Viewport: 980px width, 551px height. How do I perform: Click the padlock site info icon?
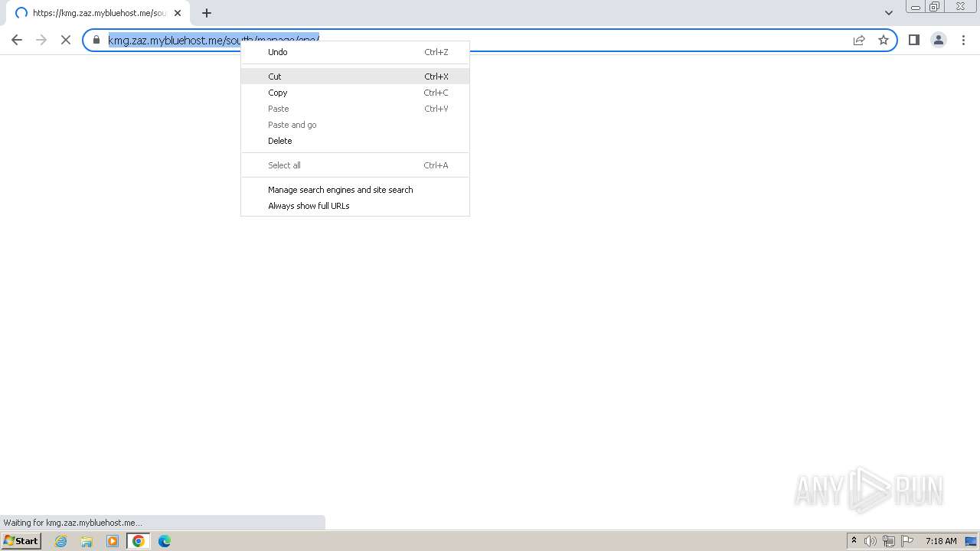[96, 40]
